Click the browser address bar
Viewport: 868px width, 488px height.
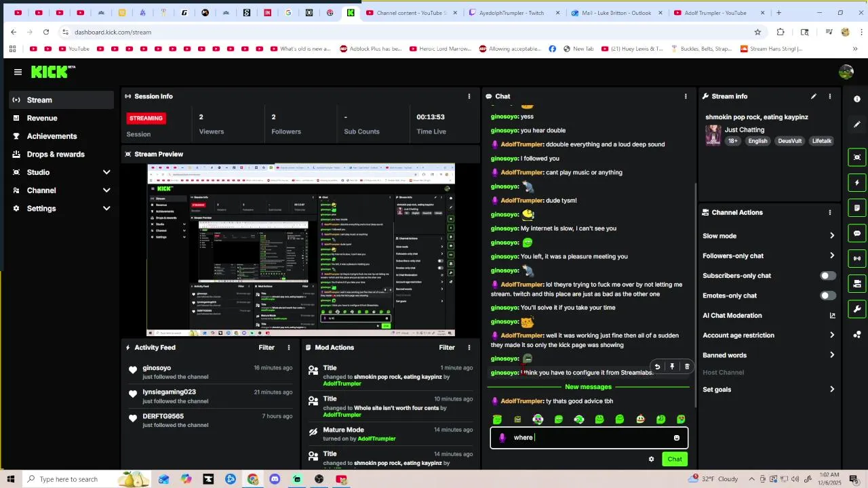click(407, 32)
